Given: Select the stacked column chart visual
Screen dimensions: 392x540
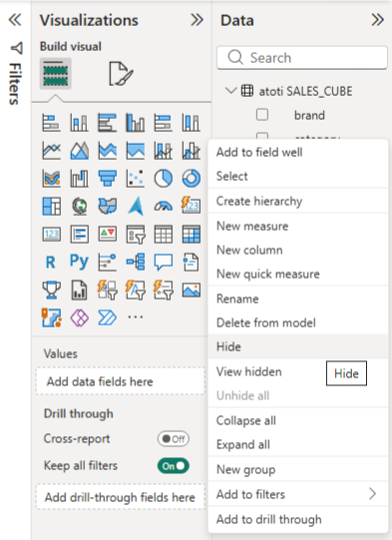Looking at the screenshot, I should (x=79, y=123).
